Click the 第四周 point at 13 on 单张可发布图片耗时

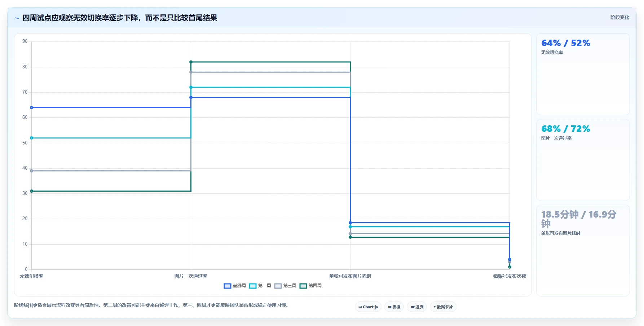click(350, 237)
